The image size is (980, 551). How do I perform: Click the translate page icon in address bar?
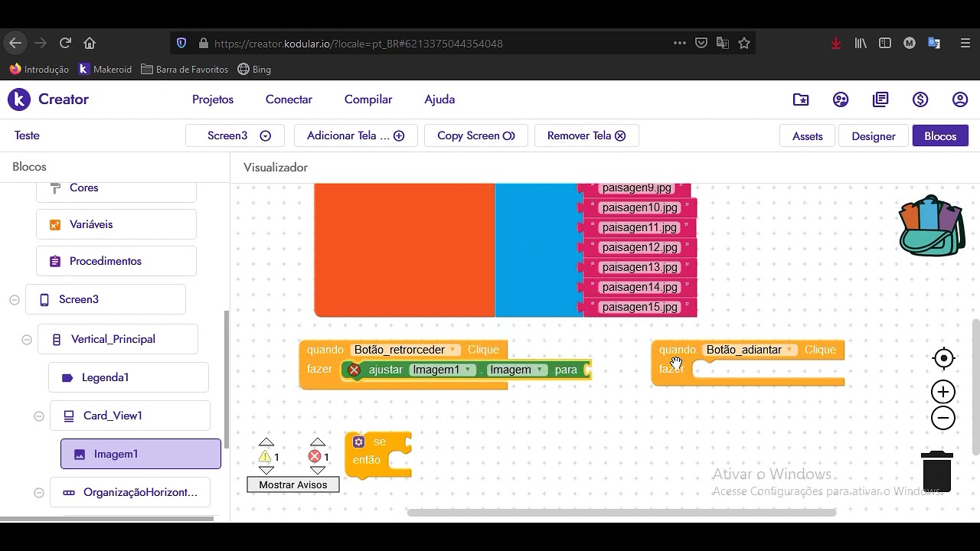coord(722,44)
